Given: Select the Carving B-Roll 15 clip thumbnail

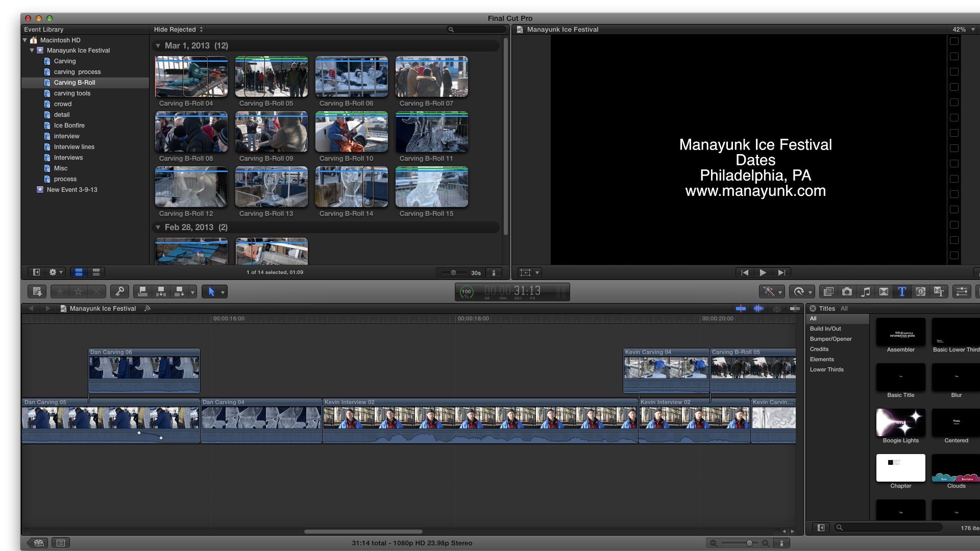Looking at the screenshot, I should [431, 187].
